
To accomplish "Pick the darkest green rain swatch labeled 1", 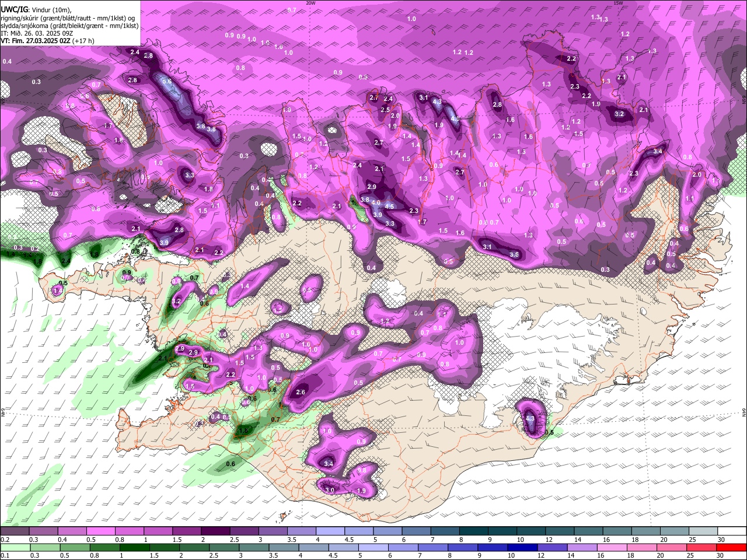I will pos(135,548).
